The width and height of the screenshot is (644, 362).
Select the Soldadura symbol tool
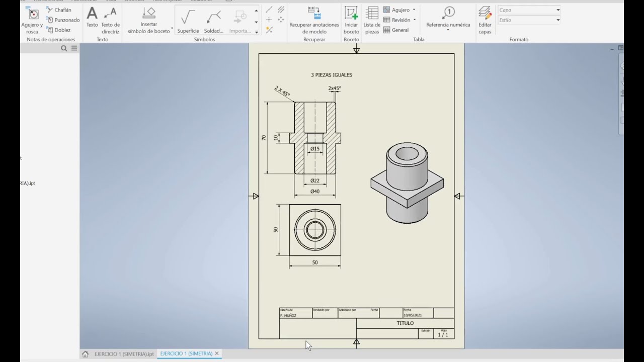coord(214,22)
